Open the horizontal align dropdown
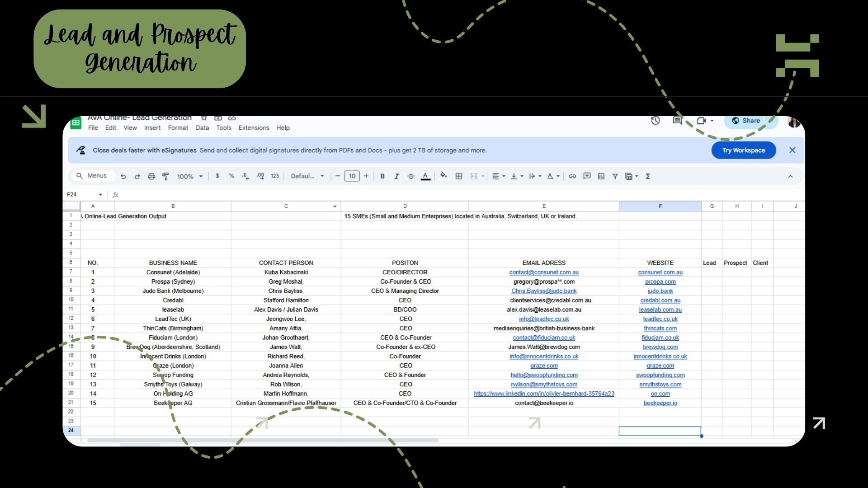This screenshot has height=488, width=868. (x=499, y=176)
